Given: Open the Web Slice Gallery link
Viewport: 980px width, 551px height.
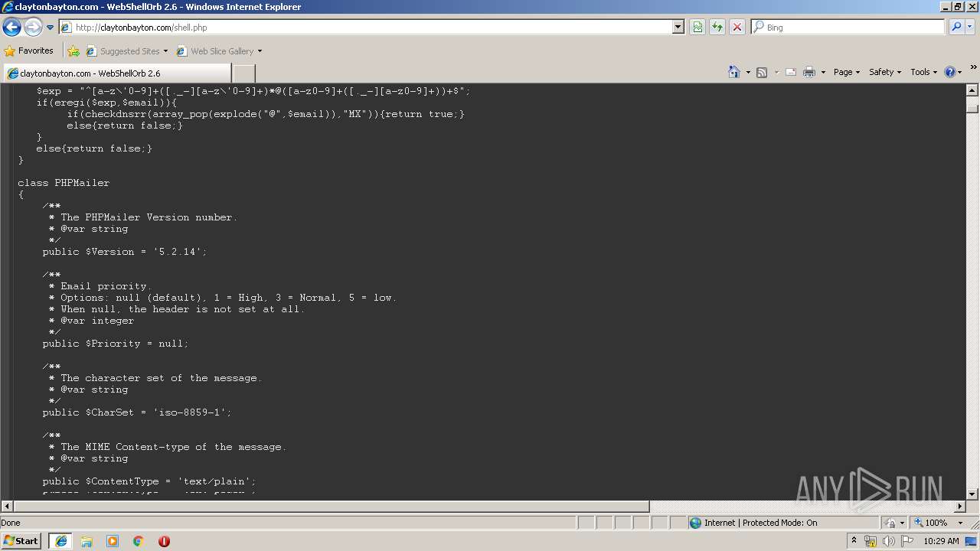Looking at the screenshot, I should pyautogui.click(x=215, y=51).
